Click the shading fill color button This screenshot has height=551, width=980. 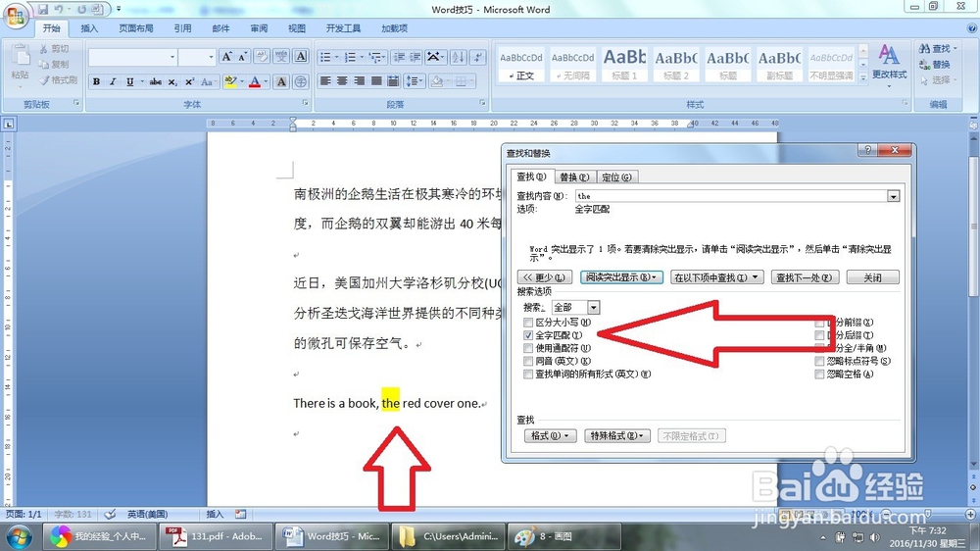[x=437, y=81]
